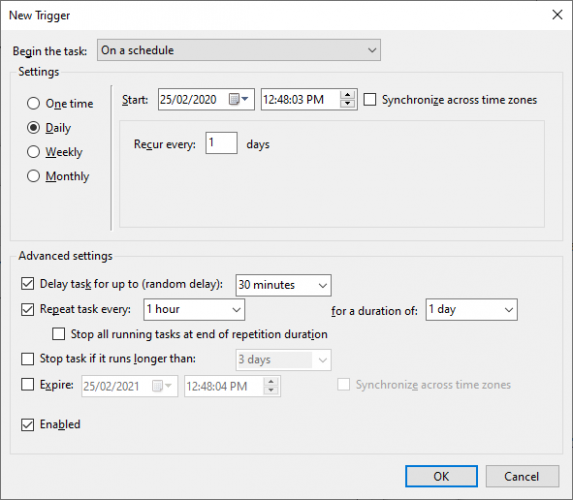The height and width of the screenshot is (500, 573).
Task: Uncheck the Repeat task every checkbox
Action: click(27, 309)
